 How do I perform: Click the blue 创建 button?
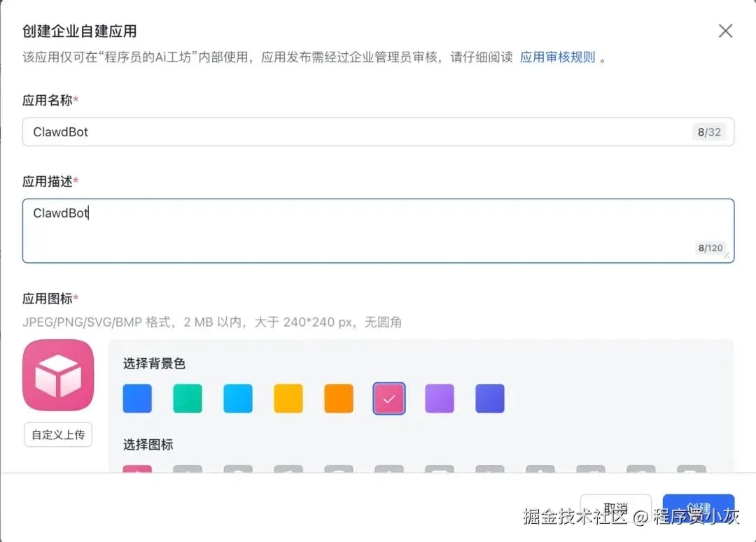[x=699, y=508]
